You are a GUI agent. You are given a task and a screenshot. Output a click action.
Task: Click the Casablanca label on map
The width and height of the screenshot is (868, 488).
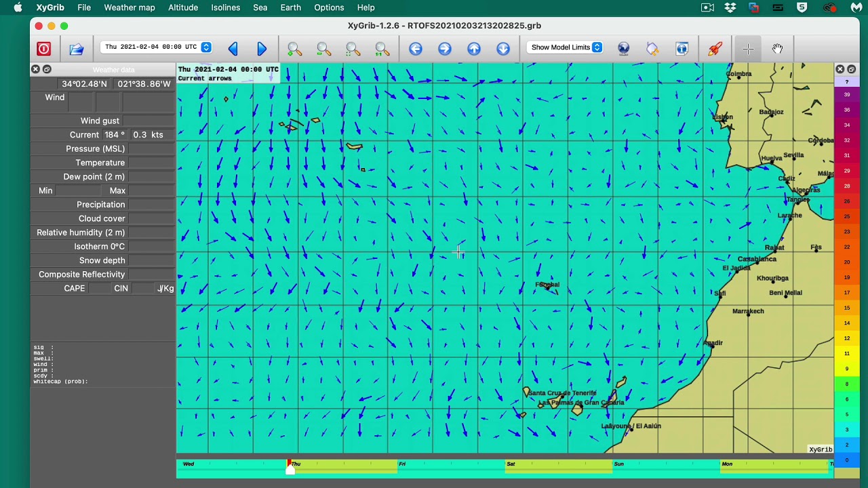[x=757, y=259]
